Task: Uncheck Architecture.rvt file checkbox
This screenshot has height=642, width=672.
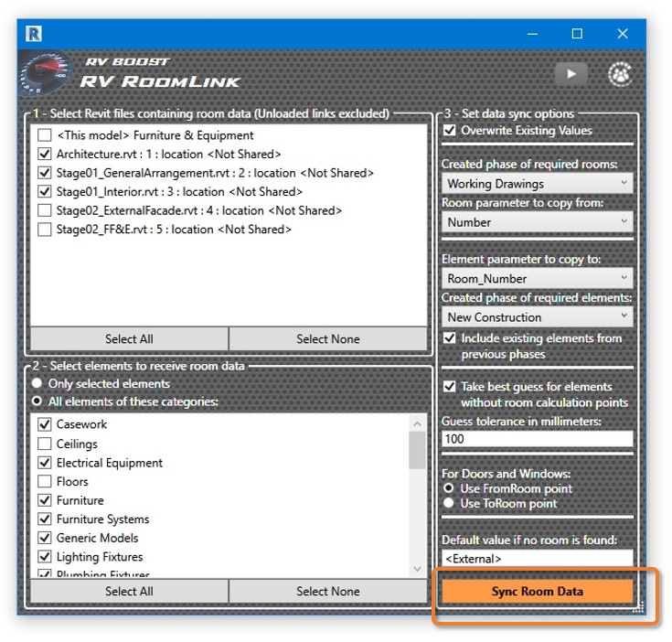Action: pyautogui.click(x=45, y=155)
